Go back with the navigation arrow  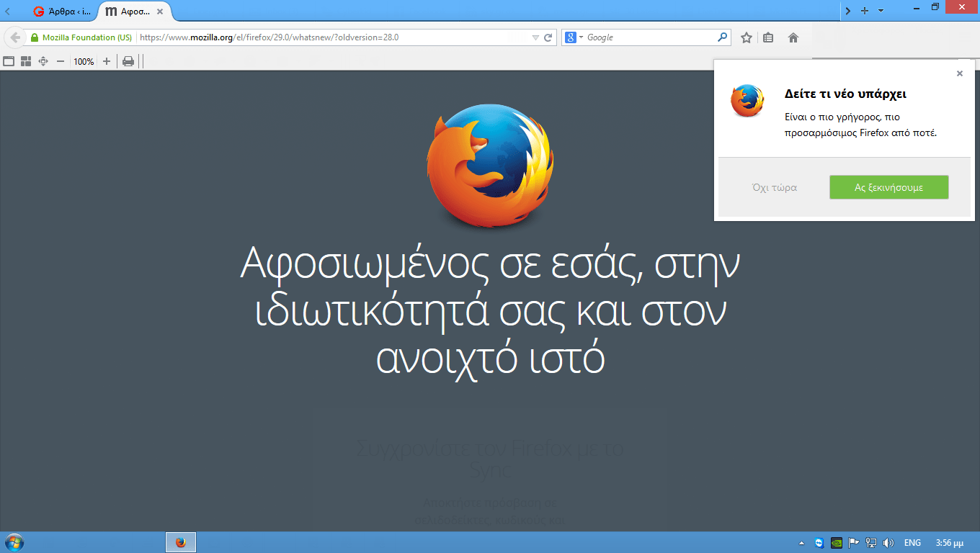14,37
